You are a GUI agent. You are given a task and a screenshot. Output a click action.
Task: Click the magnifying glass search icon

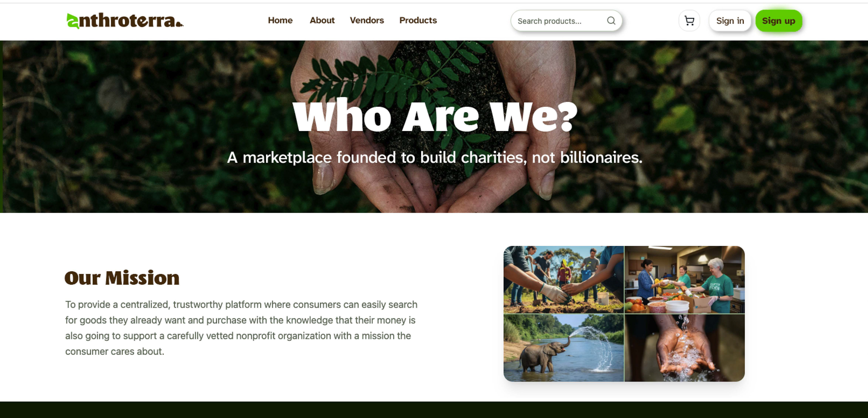coord(611,21)
